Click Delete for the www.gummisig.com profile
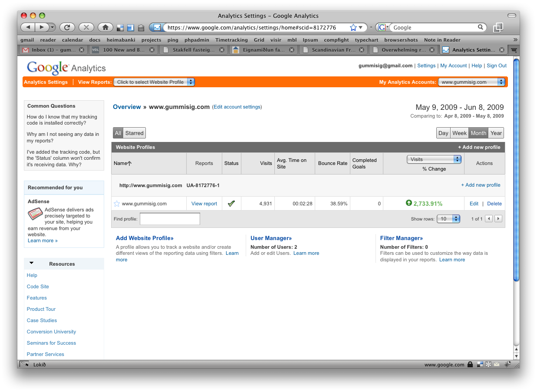The height and width of the screenshot is (392, 537). tap(494, 204)
